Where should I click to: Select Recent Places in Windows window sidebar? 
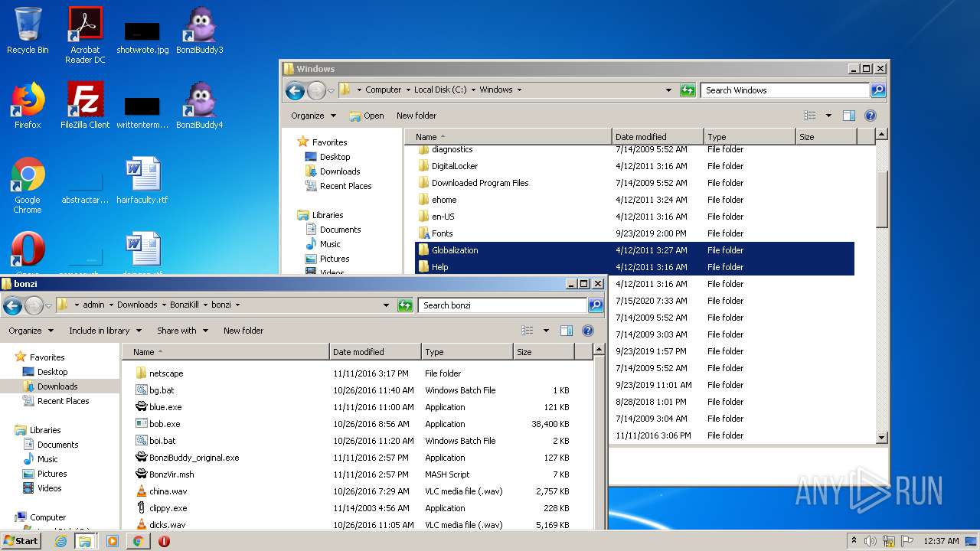[x=345, y=186]
